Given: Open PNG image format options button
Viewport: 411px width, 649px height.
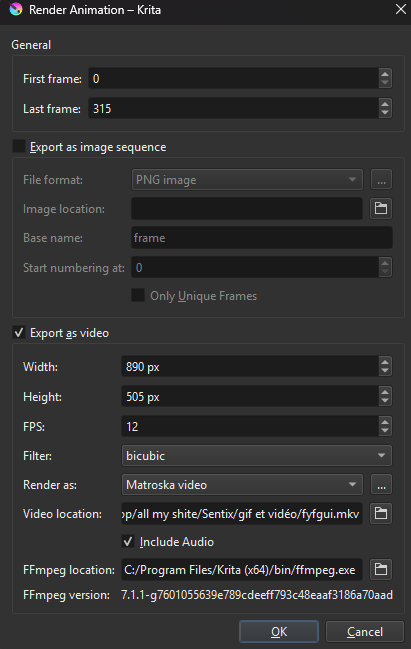Looking at the screenshot, I should (x=381, y=179).
